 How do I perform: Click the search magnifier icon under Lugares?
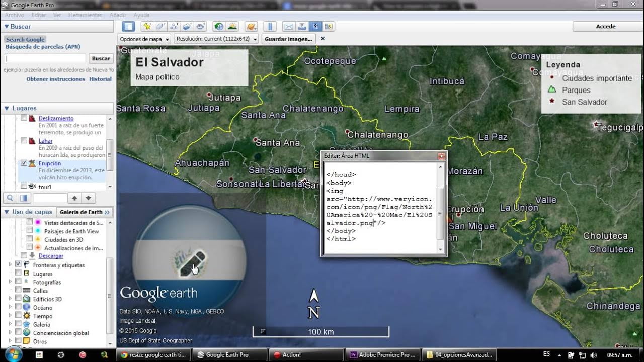pyautogui.click(x=10, y=198)
